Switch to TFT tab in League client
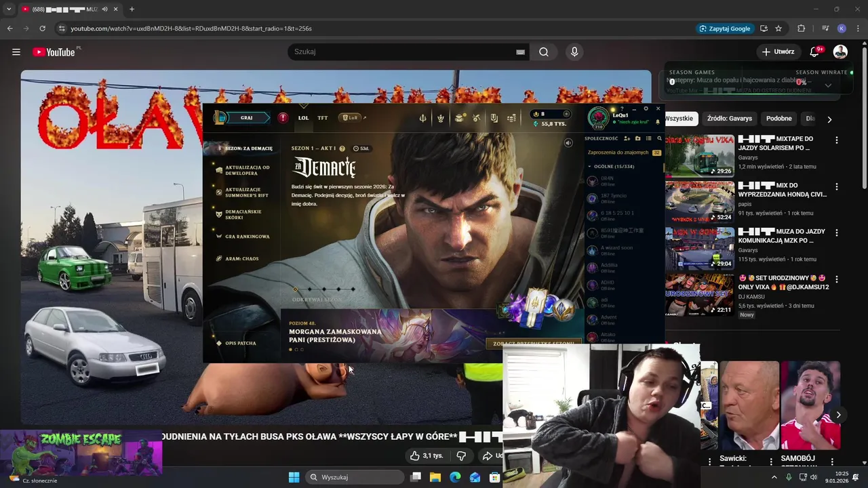 323,118
